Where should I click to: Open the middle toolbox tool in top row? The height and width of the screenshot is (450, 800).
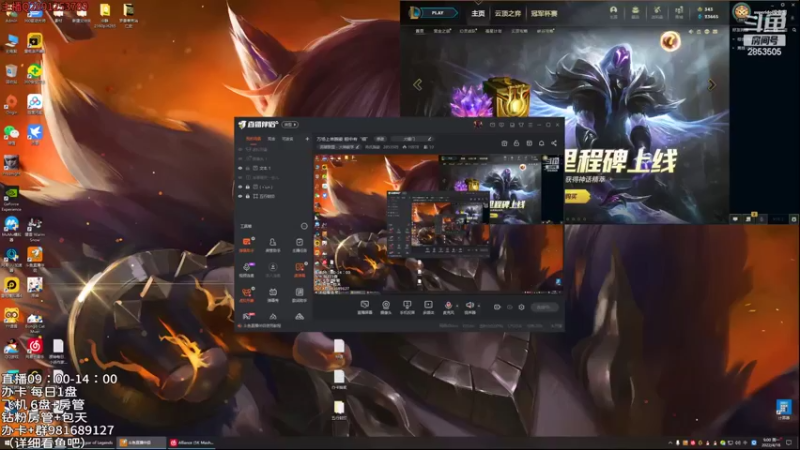click(273, 244)
